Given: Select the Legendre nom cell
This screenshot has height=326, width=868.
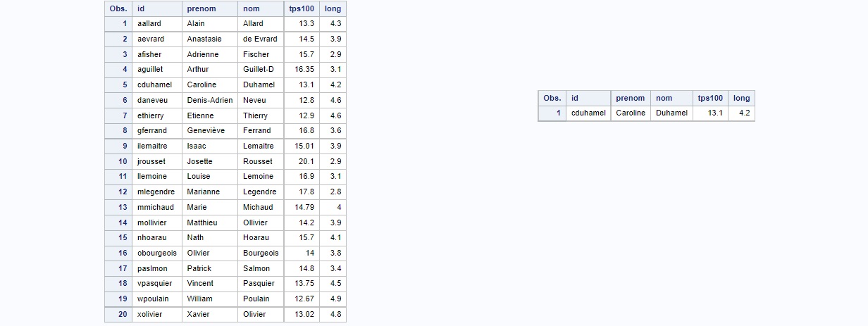Looking at the screenshot, I should pyautogui.click(x=259, y=192).
